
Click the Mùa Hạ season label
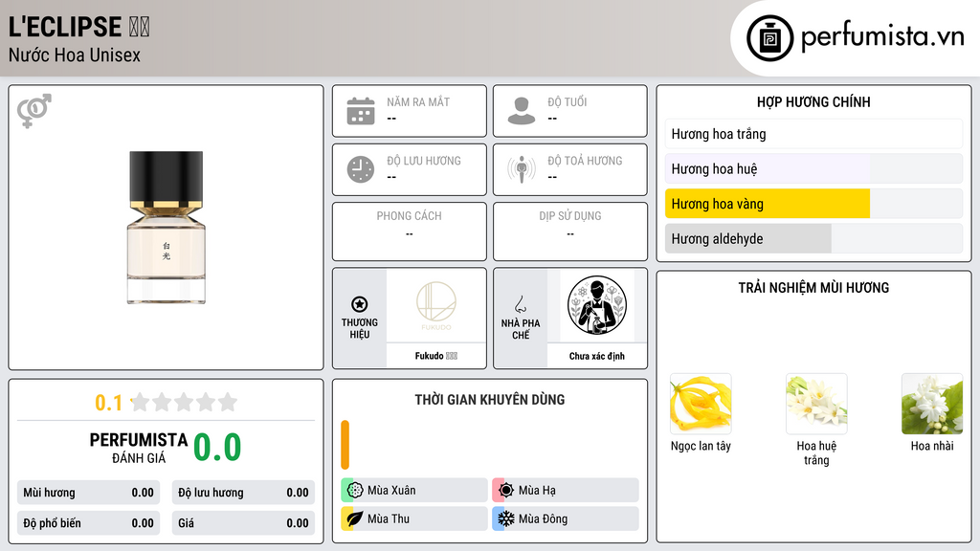click(x=537, y=491)
